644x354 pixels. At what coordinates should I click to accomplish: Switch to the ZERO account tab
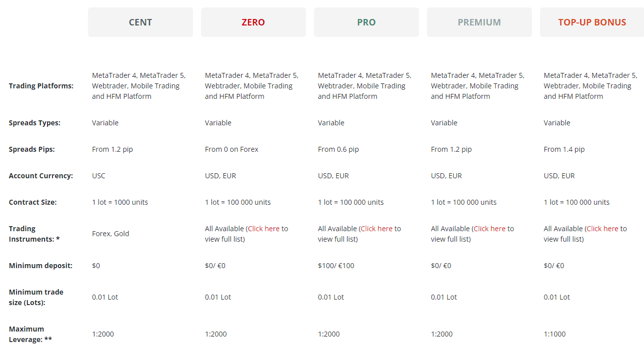(253, 22)
